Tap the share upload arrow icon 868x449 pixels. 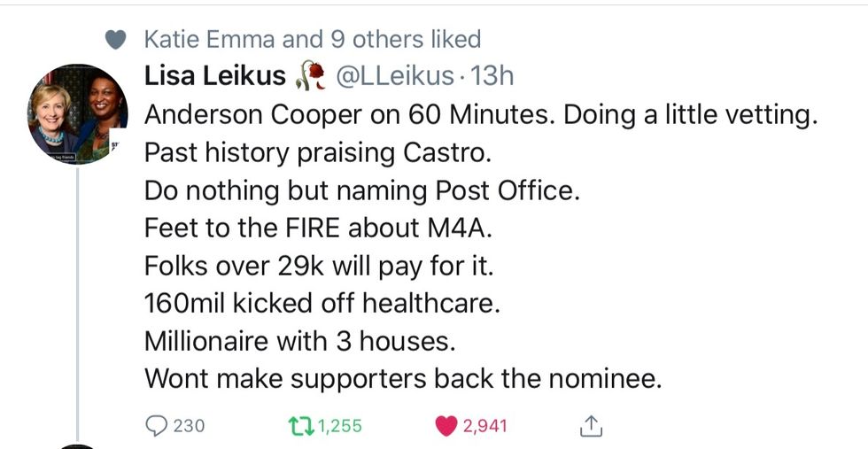(590, 426)
